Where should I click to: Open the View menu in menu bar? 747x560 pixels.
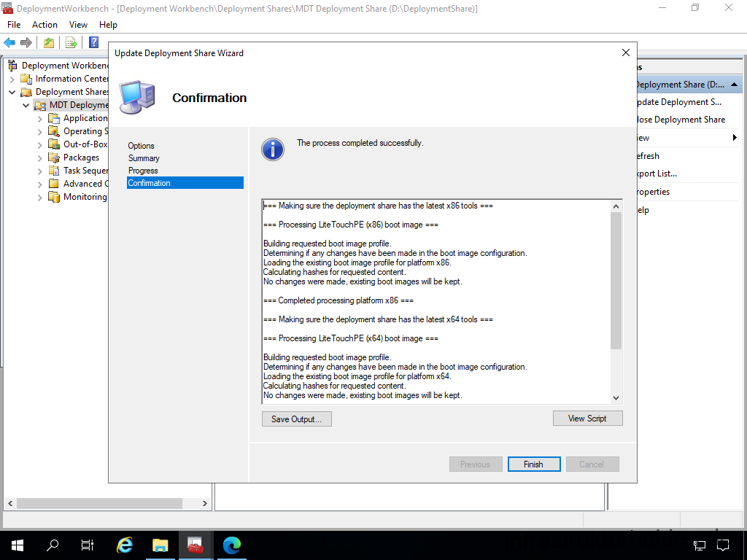point(78,25)
